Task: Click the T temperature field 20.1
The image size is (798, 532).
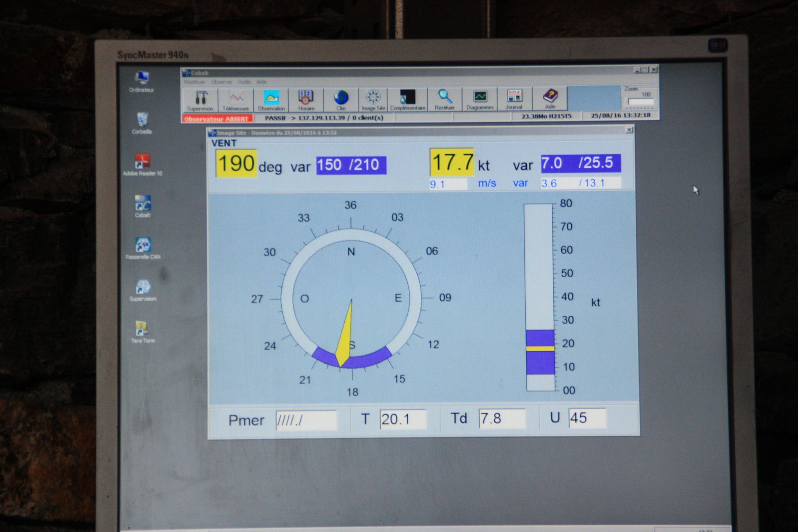Action: coord(403,419)
